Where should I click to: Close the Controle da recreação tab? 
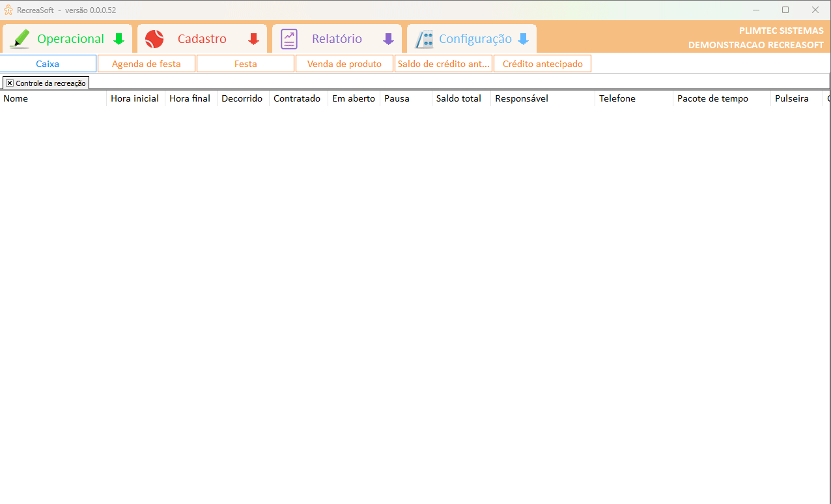click(x=10, y=83)
